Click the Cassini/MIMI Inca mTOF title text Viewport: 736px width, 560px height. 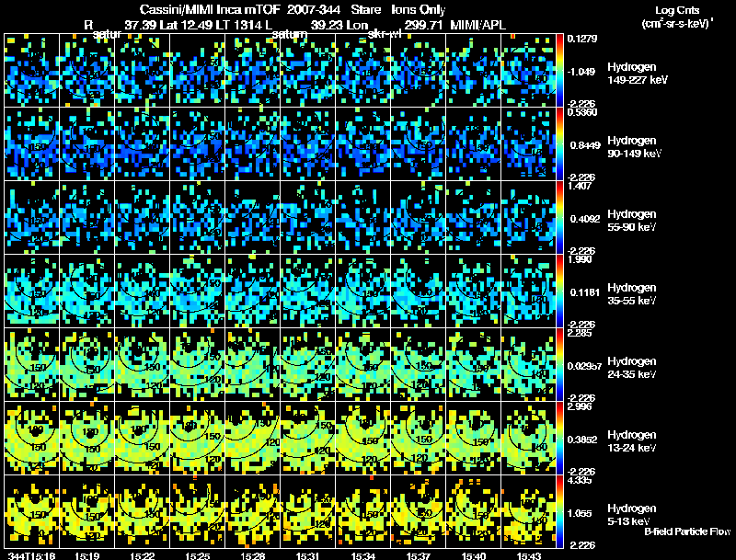[x=210, y=10]
